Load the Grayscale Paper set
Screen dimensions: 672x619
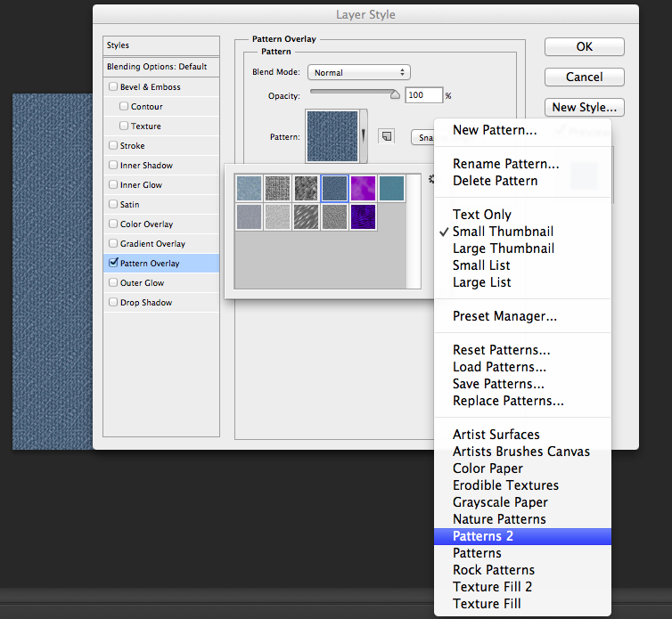[x=522, y=502]
